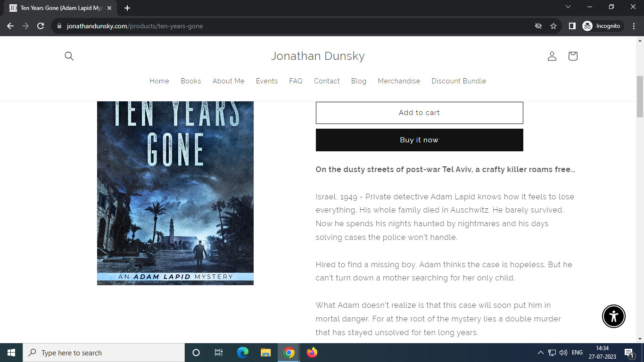Click Ten Years Gone book cover
This screenshot has height=362, width=644.
175,193
